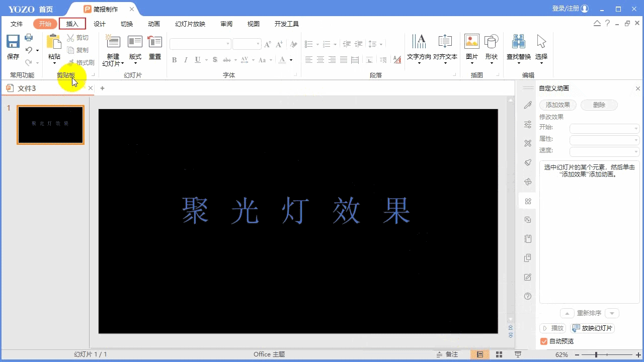Viewport: 644px width, 362px height.
Task: Open the font name combo box
Action: [200, 44]
